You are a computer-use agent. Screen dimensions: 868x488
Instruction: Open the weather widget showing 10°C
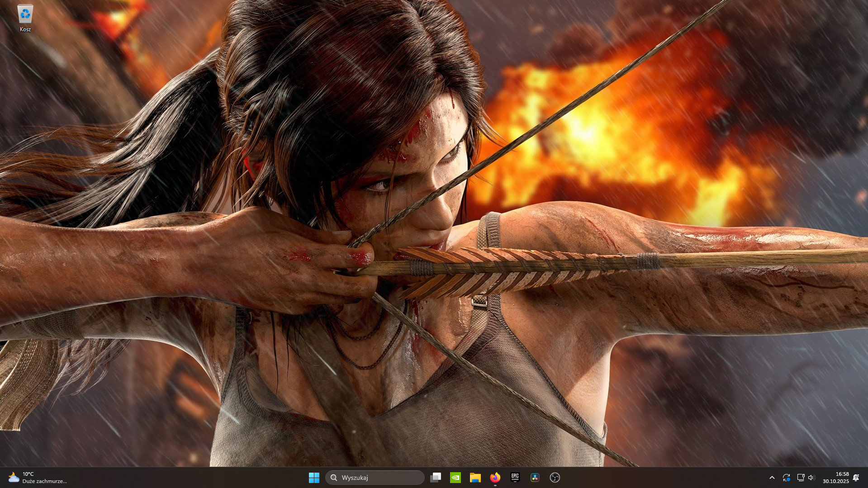(x=38, y=478)
